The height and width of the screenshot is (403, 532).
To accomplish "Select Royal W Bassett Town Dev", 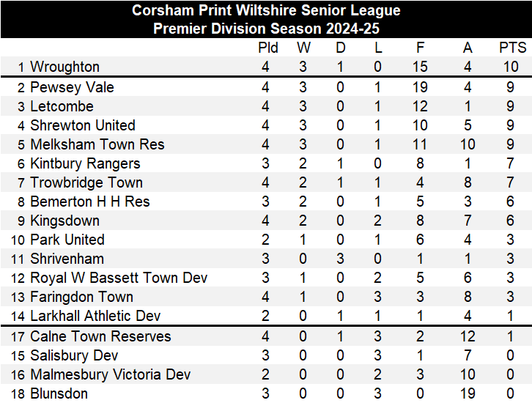I will [x=119, y=278].
